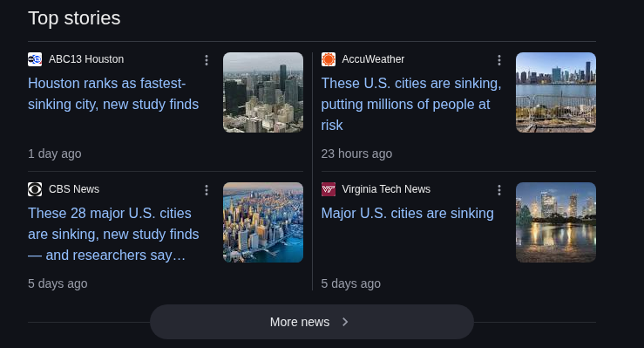Open 'Major U.S. cities are sinking' headline
This screenshot has width=644, height=348.
click(x=408, y=213)
